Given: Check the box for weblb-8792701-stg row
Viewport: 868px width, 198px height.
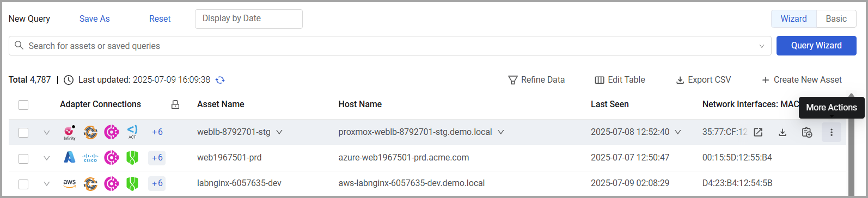Looking at the screenshot, I should pyautogui.click(x=23, y=132).
